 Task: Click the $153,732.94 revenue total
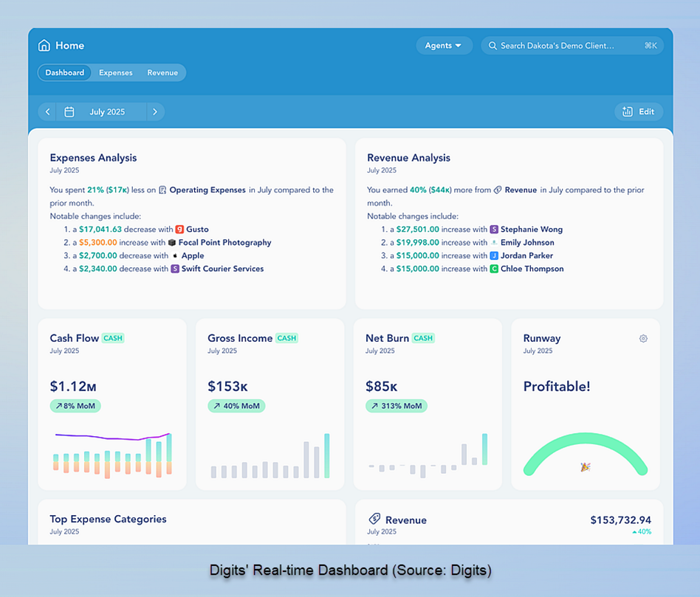620,520
